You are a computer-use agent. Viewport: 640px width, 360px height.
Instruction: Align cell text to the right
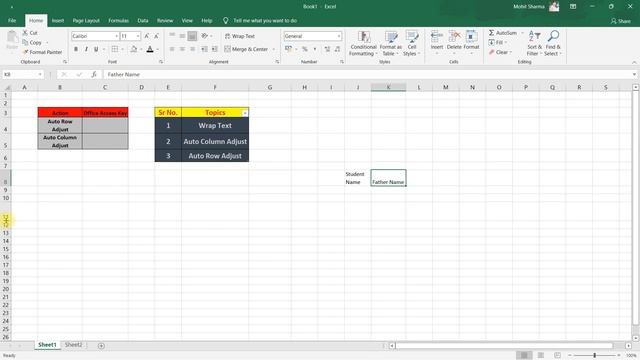(192, 49)
